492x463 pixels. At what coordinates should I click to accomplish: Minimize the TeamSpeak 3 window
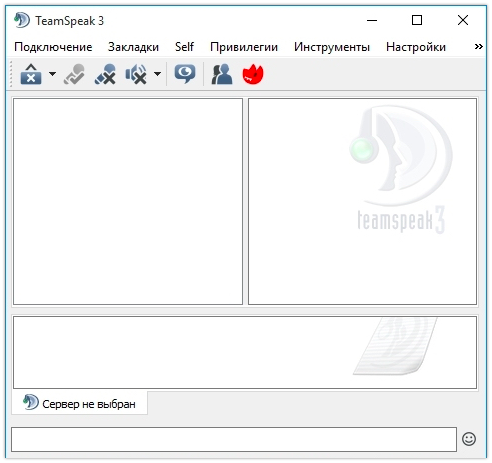pos(372,20)
